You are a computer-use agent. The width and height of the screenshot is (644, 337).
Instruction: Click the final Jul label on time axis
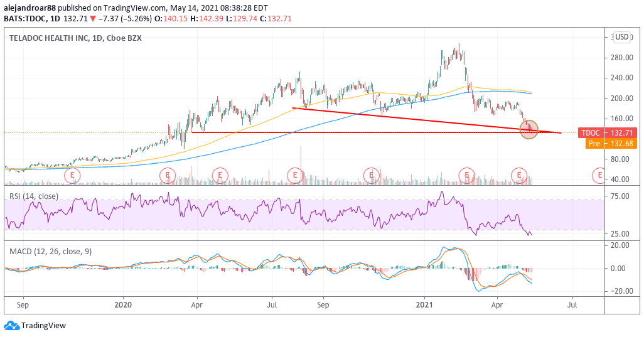(572, 305)
